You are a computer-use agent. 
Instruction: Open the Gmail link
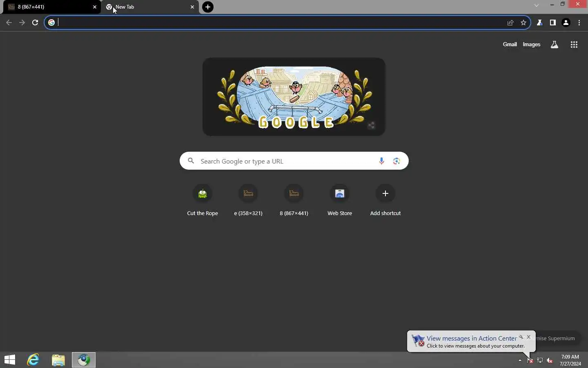click(510, 44)
